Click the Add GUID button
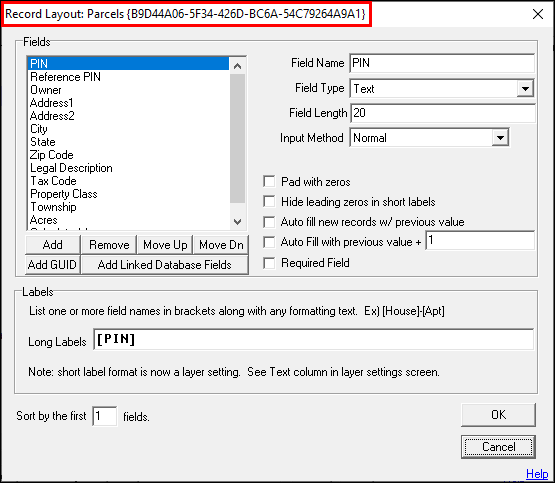Viewport: 555px width, 483px height. pyautogui.click(x=53, y=265)
